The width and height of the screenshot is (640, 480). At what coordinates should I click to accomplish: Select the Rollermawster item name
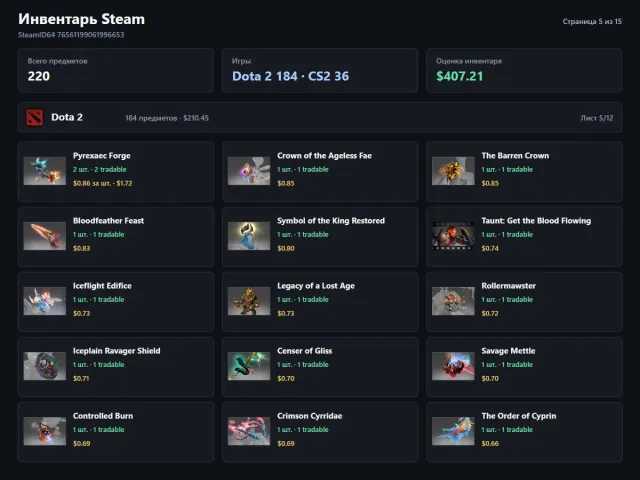(509, 286)
